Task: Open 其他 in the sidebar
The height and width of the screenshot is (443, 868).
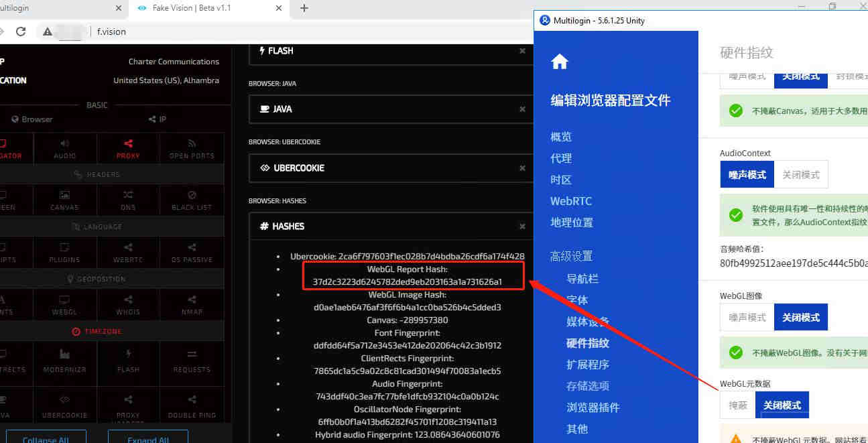Action: [577, 428]
